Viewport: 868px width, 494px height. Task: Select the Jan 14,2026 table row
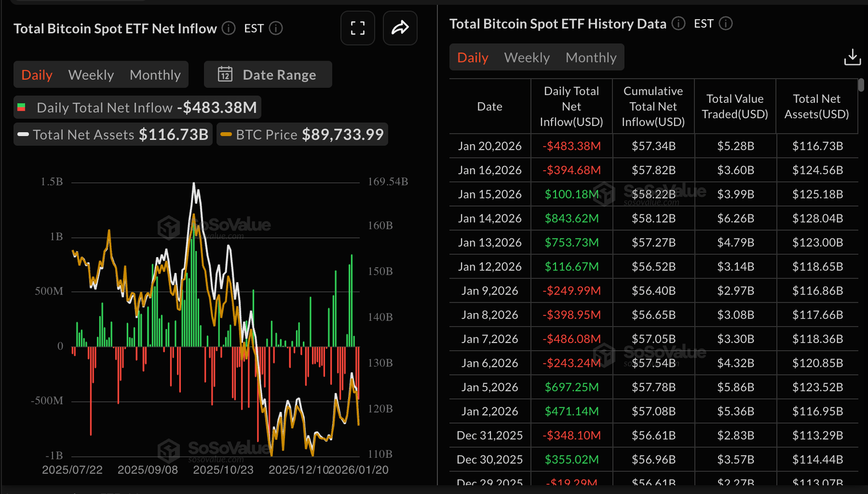tap(653, 218)
